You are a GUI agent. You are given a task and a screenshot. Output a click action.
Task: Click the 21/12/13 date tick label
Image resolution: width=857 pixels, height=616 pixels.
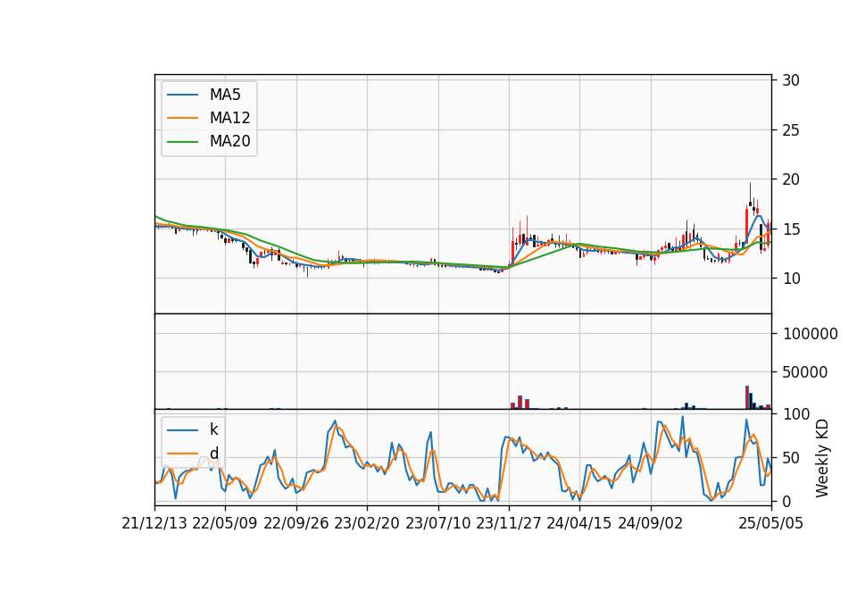tap(154, 523)
